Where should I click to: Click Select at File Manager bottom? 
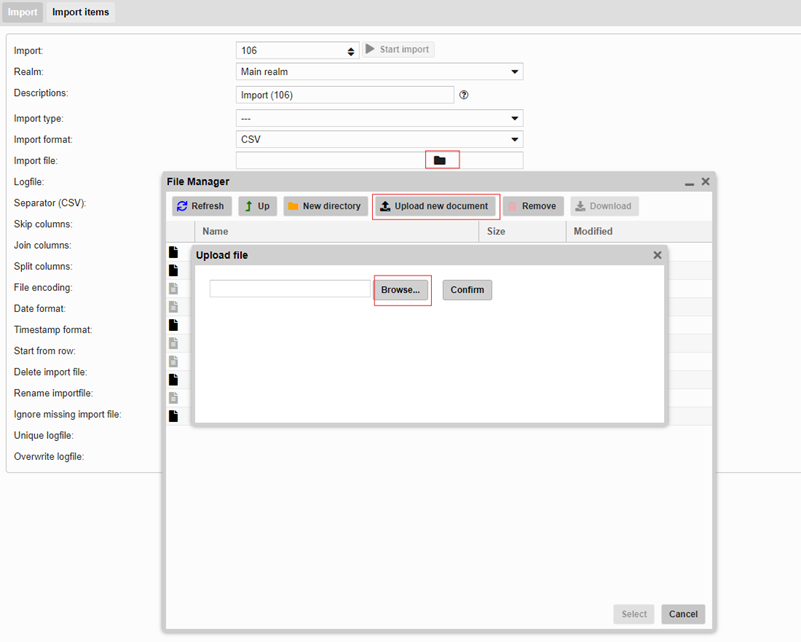click(x=634, y=614)
